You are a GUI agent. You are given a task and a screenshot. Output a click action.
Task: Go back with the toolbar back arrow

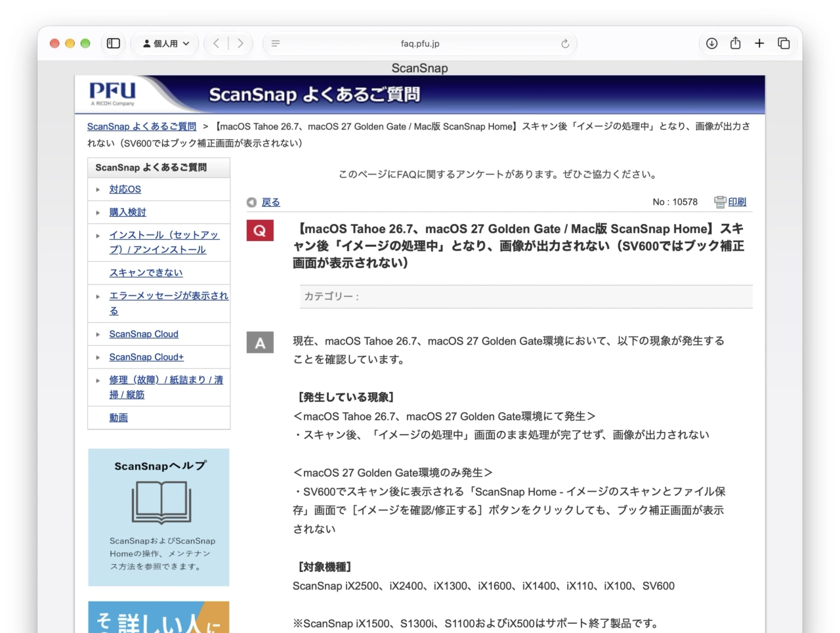216,43
